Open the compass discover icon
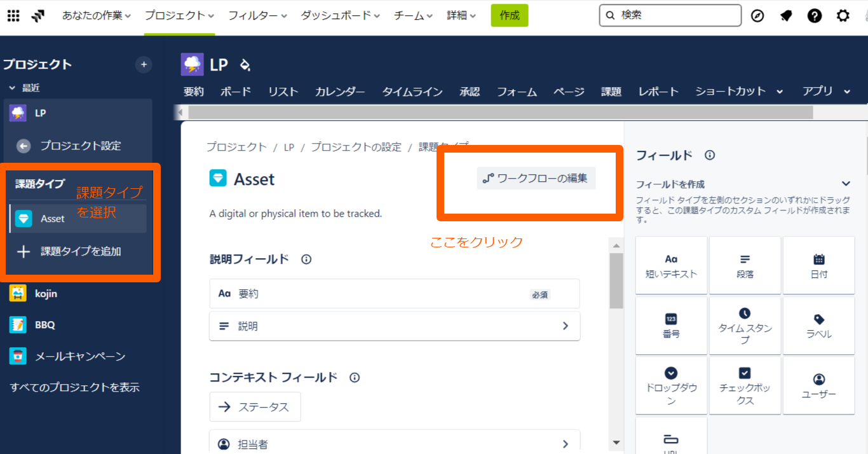Image resolution: width=868 pixels, height=454 pixels. coord(757,16)
